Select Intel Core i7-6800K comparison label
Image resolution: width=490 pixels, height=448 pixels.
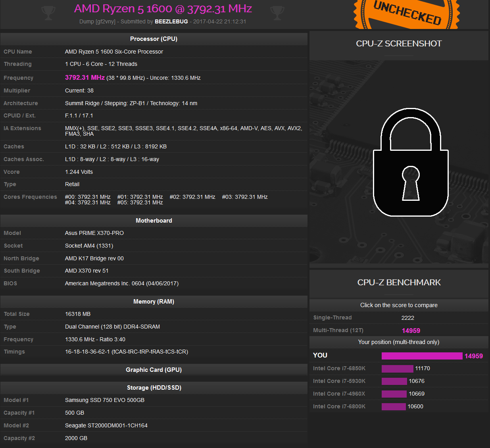click(x=339, y=406)
